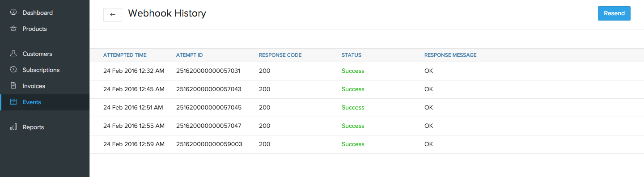Image resolution: width=644 pixels, height=177 pixels.
Task: Click the Customers person icon
Action: 13,54
